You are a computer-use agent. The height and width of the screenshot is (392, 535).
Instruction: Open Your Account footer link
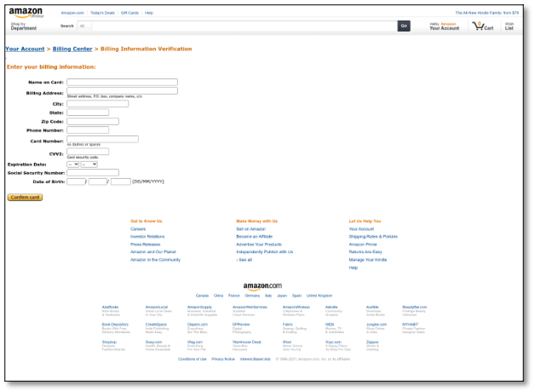click(x=361, y=229)
